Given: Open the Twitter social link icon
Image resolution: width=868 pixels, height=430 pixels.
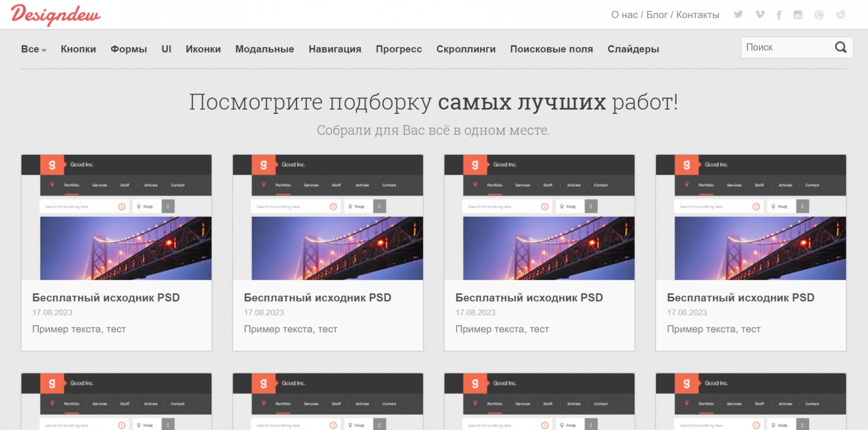Looking at the screenshot, I should [738, 15].
